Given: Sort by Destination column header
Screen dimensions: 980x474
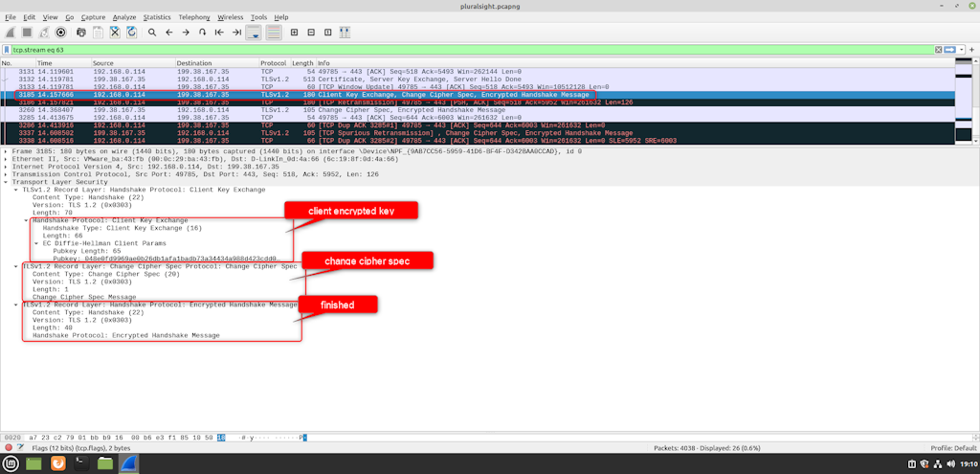Looking at the screenshot, I should pyautogui.click(x=217, y=63).
